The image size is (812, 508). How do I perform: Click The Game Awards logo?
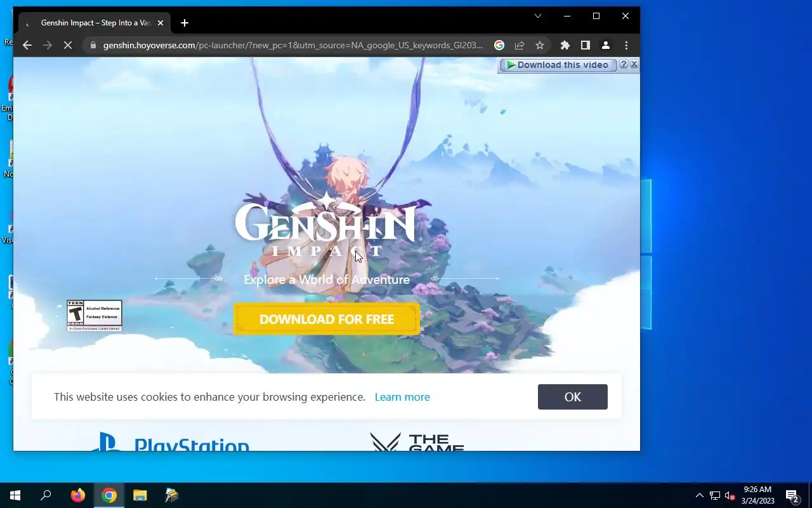[x=417, y=442]
